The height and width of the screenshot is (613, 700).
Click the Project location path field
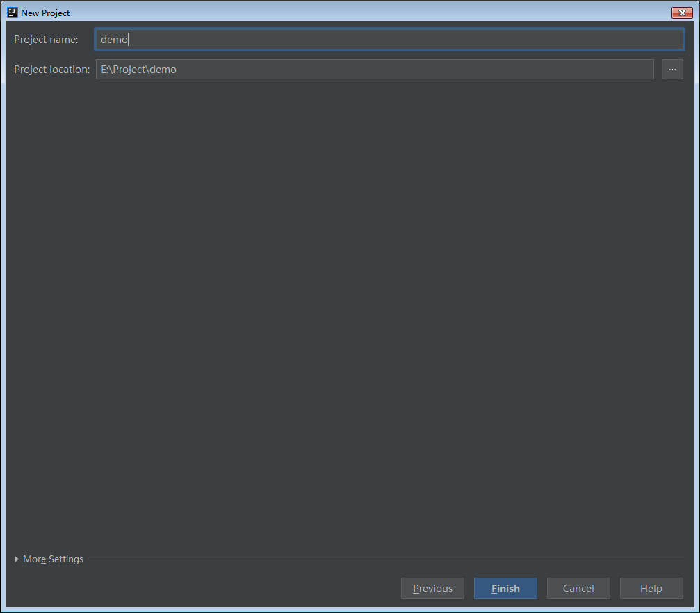point(375,70)
